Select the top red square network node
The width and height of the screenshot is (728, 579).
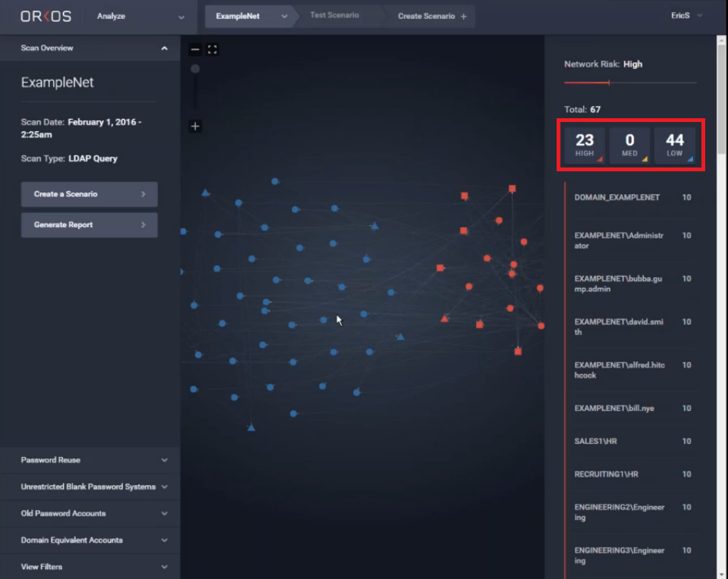(512, 188)
